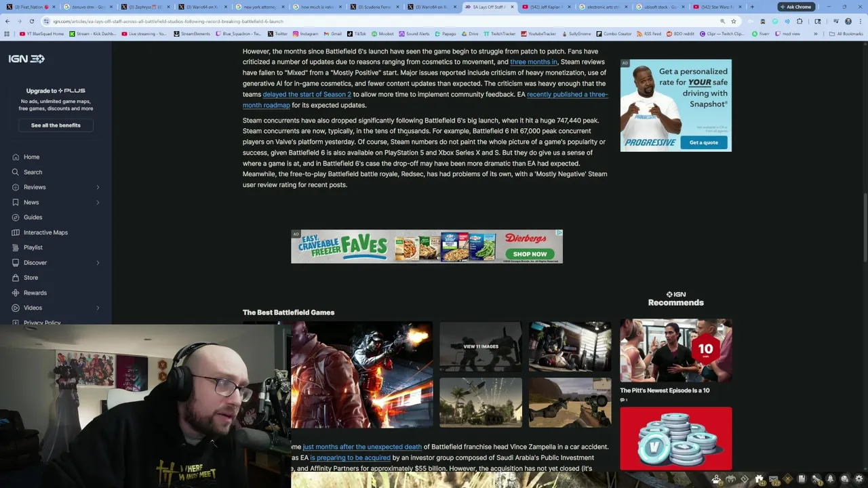Viewport: 868px width, 488px height.
Task: Switch to the 'electronic arts stock' tab
Action: click(602, 7)
